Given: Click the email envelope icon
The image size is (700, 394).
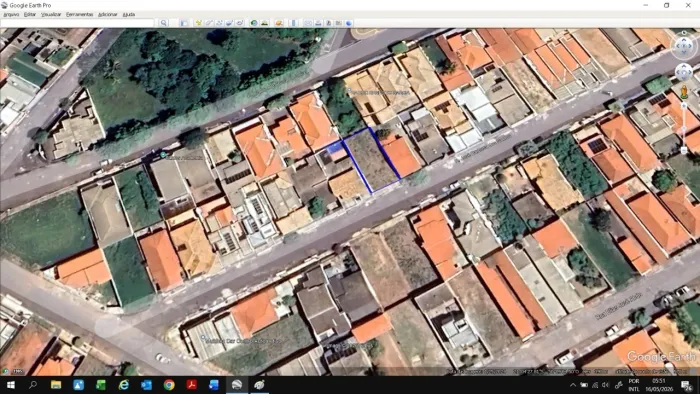Looking at the screenshot, I should [x=308, y=23].
